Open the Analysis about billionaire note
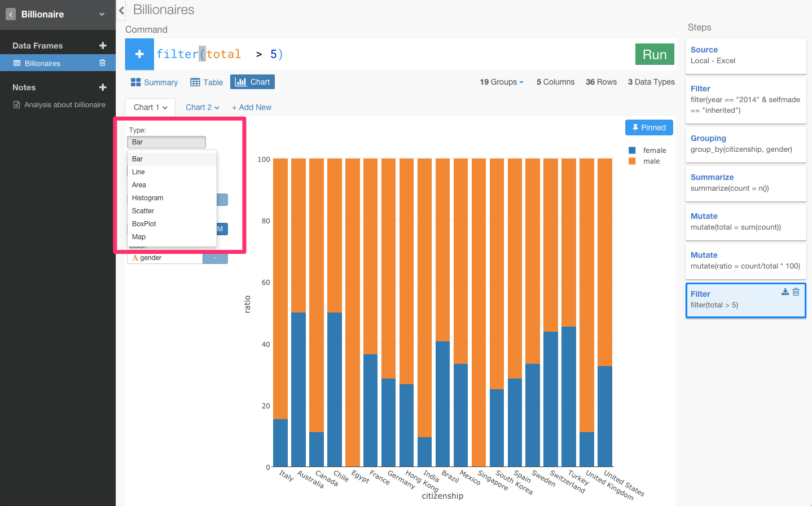 pos(59,105)
